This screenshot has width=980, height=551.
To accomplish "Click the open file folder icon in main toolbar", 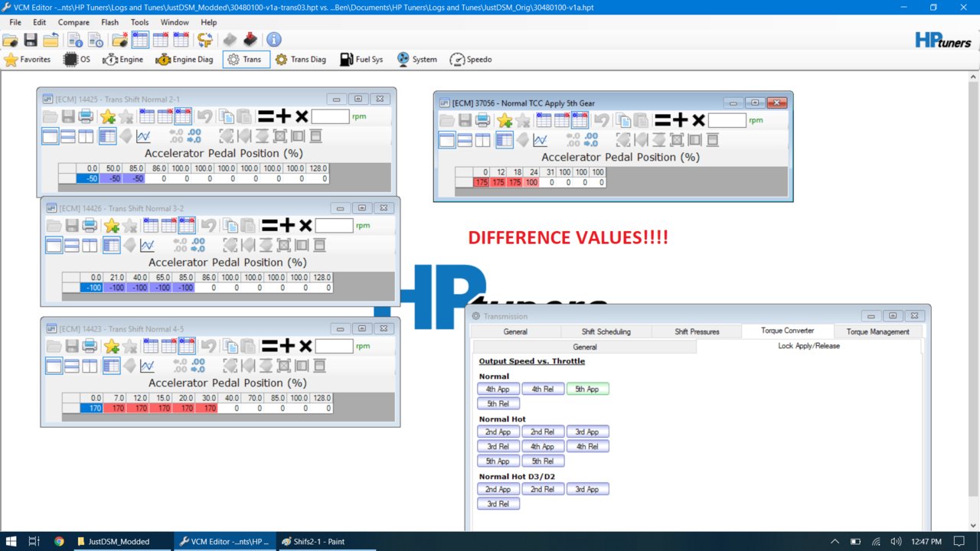I will [11, 40].
